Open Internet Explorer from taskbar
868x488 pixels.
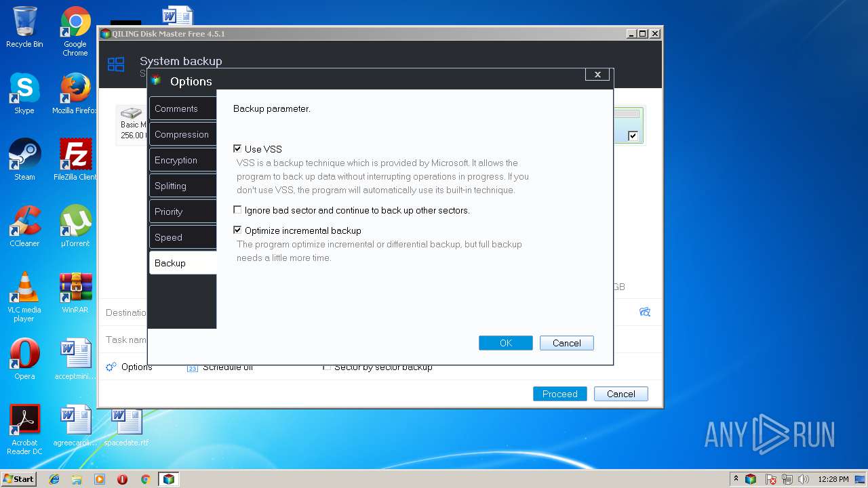pos(54,479)
